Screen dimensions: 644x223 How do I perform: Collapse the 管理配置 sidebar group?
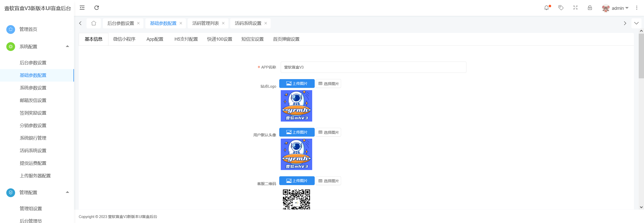pyautogui.click(x=67, y=192)
